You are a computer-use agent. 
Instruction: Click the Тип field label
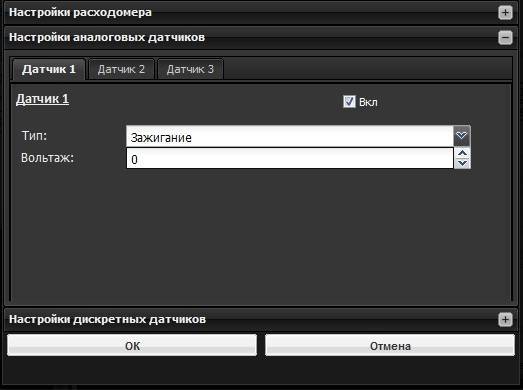click(34, 136)
